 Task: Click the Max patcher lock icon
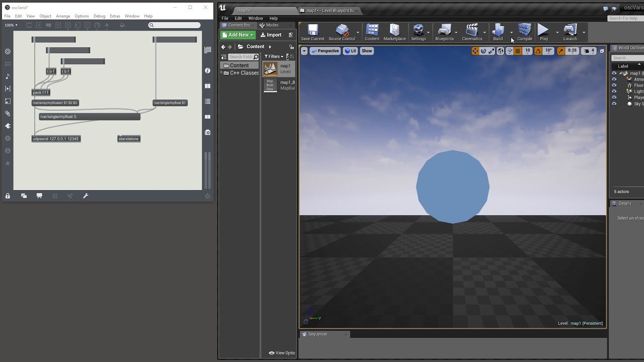[8, 196]
